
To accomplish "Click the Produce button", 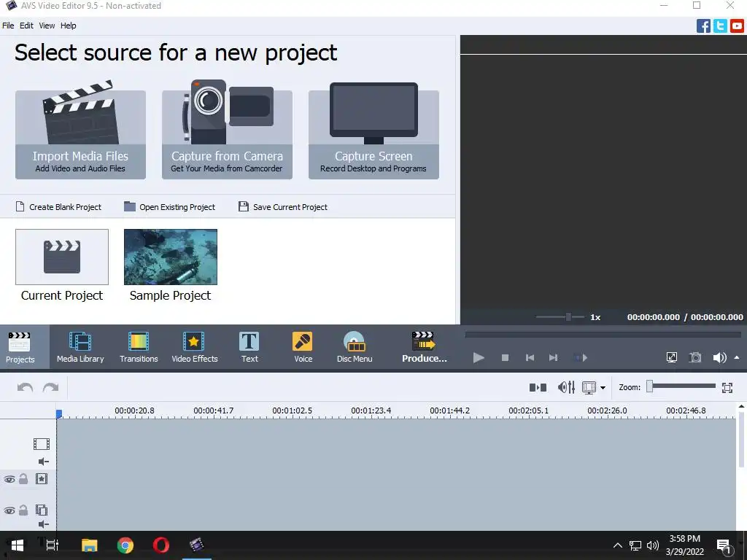I will [x=424, y=347].
